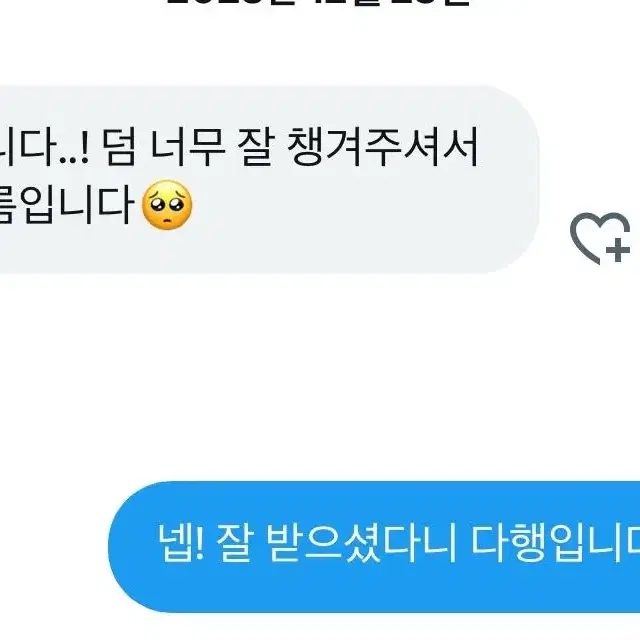
Task: Click the plus sign on the heart icon
Action: [x=618, y=249]
